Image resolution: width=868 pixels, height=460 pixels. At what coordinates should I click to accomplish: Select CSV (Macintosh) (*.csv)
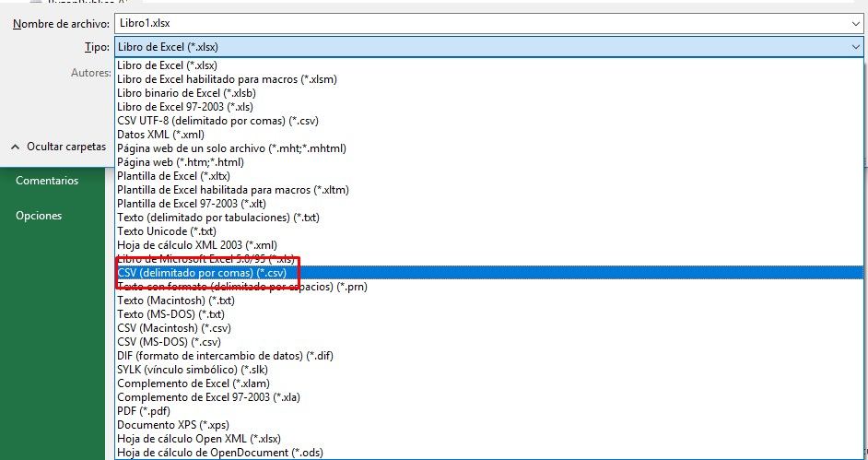488,328
